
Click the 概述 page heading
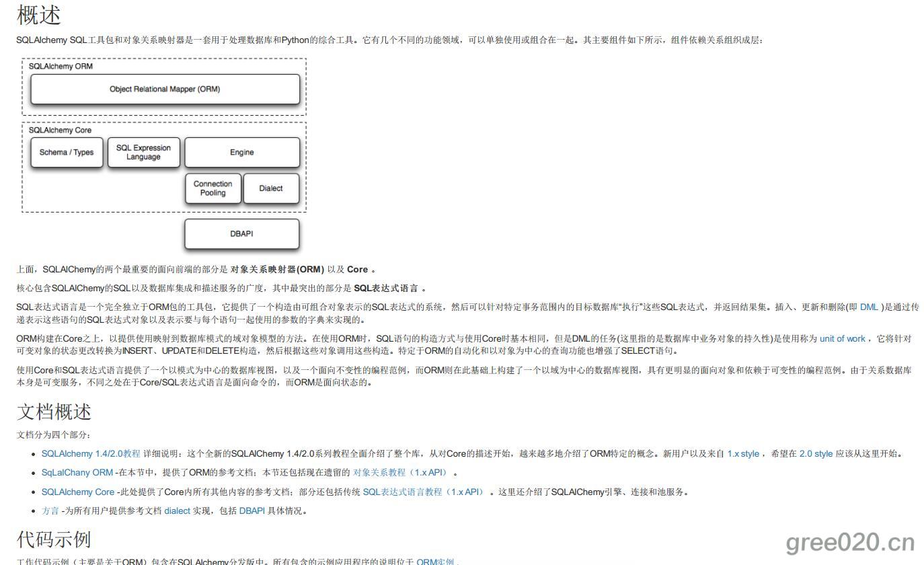tap(39, 15)
